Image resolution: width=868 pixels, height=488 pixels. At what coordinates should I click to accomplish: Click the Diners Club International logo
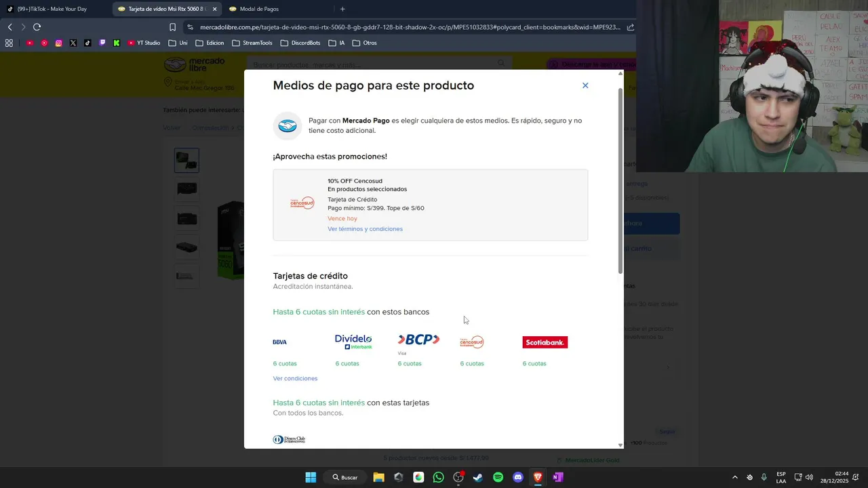[x=289, y=440]
